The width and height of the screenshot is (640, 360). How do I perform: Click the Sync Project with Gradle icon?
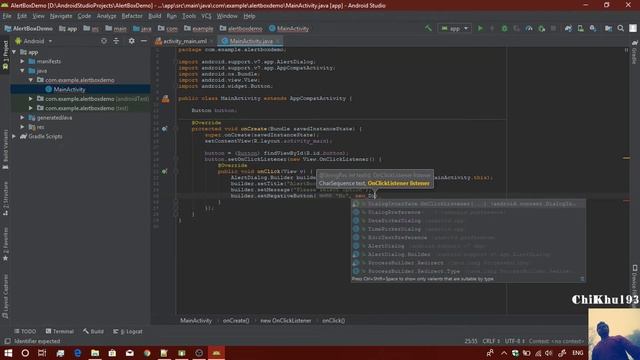pyautogui.click(x=568, y=28)
